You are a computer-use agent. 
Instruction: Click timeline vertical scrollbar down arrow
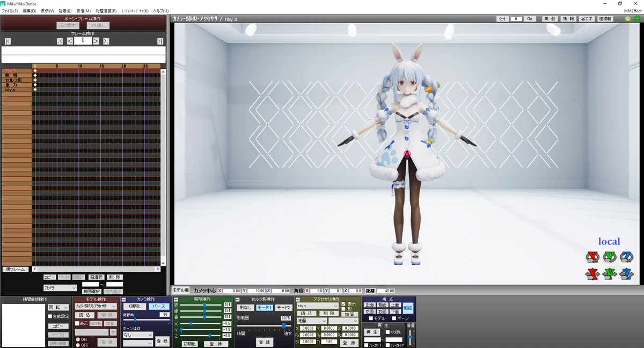pos(163,264)
